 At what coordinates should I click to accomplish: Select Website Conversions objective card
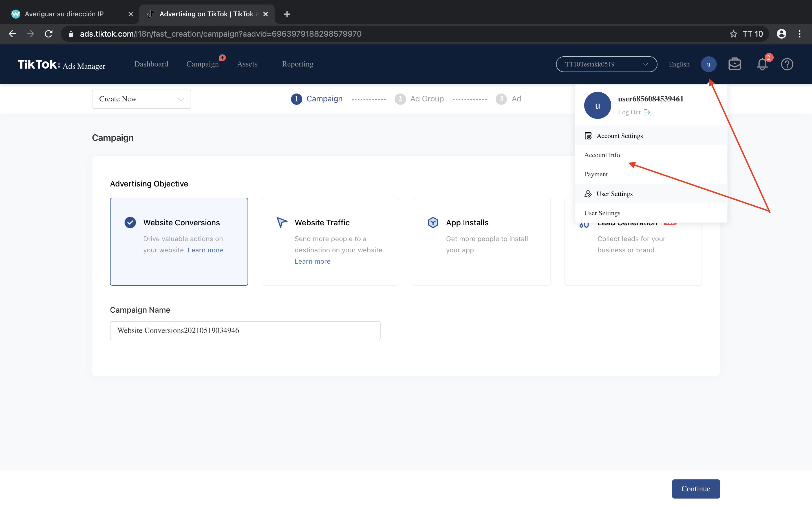[179, 241]
